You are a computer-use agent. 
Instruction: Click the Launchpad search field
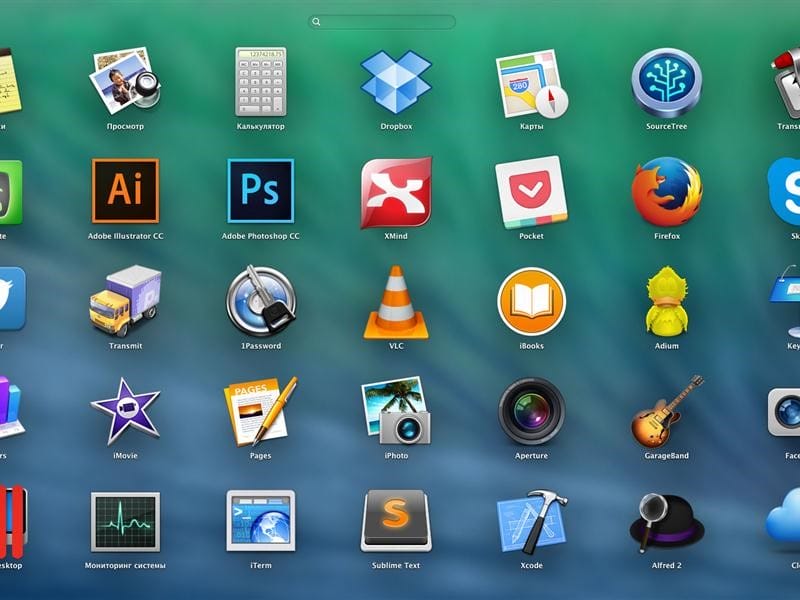click(383, 22)
